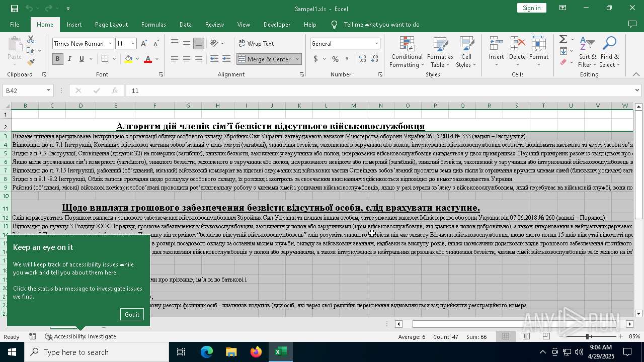The height and width of the screenshot is (362, 644).
Task: Open Conditional Formatting menu
Action: pyautogui.click(x=407, y=52)
